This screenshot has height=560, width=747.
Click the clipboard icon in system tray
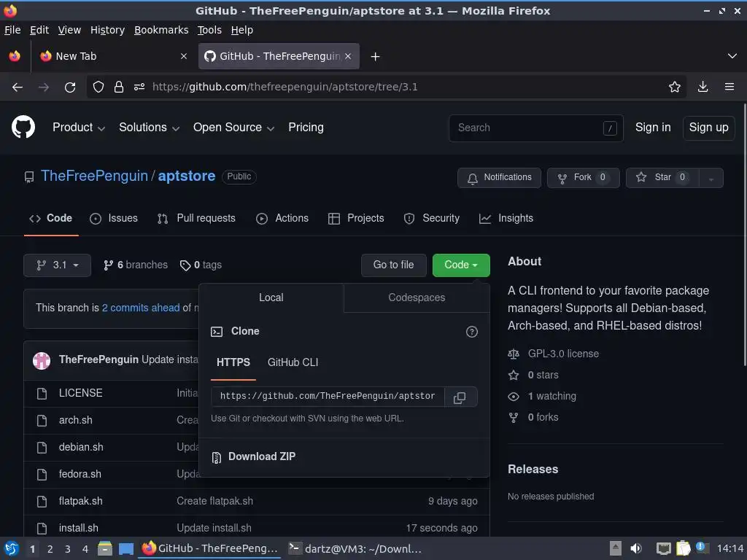[x=683, y=548]
